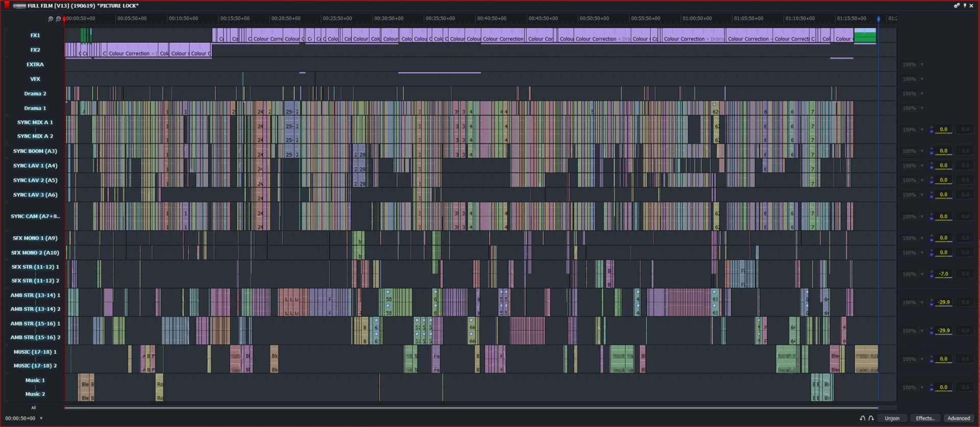The height and width of the screenshot is (427, 980).
Task: Open the timecode dropdown arrow at bottom left
Action: [x=41, y=418]
